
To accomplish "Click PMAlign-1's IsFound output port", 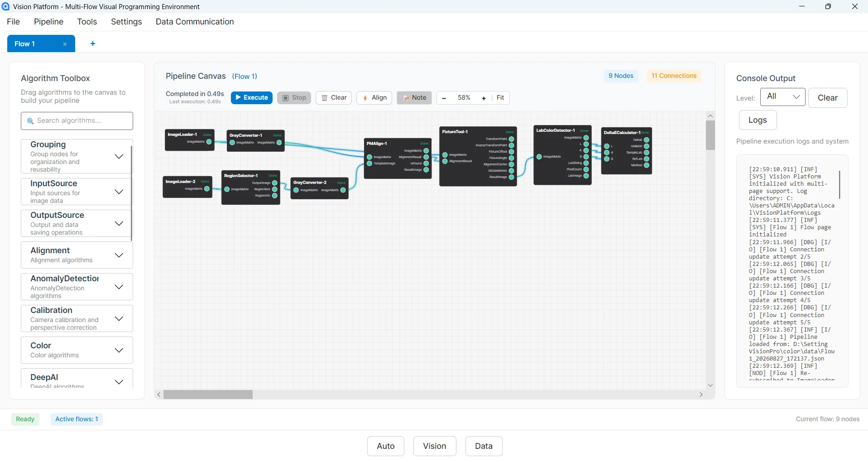I will 426,164.
